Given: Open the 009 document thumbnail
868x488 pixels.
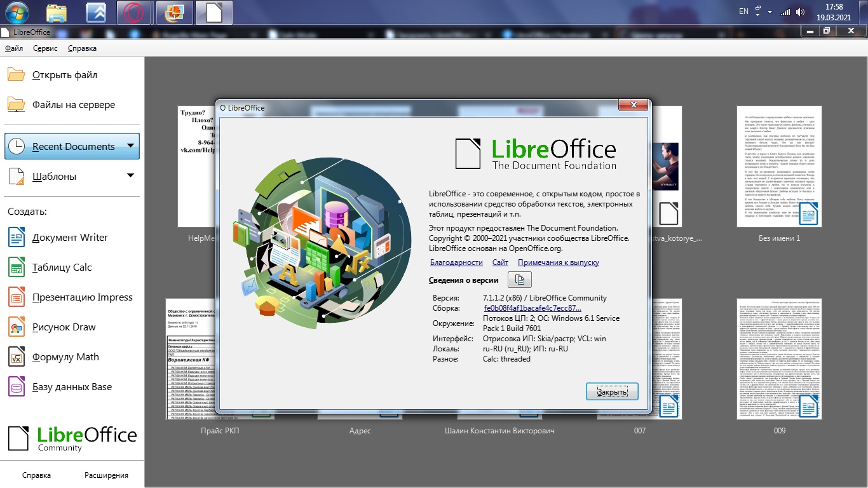Looking at the screenshot, I should click(x=780, y=358).
